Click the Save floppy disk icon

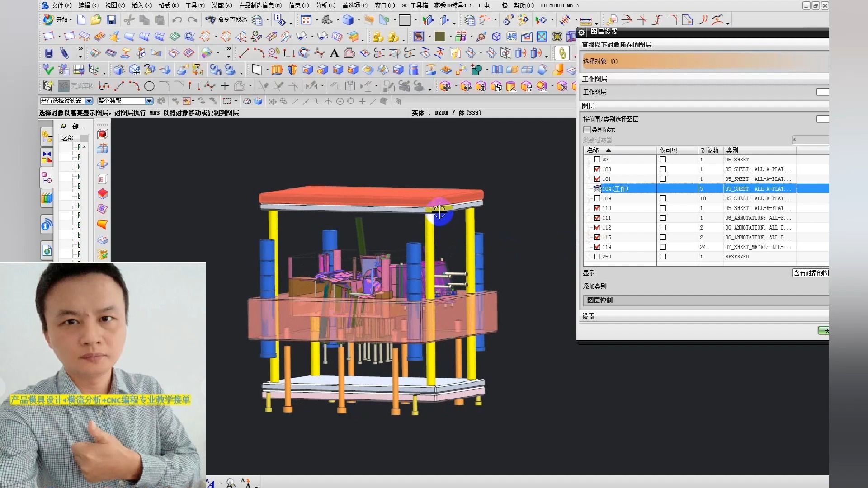(x=111, y=20)
